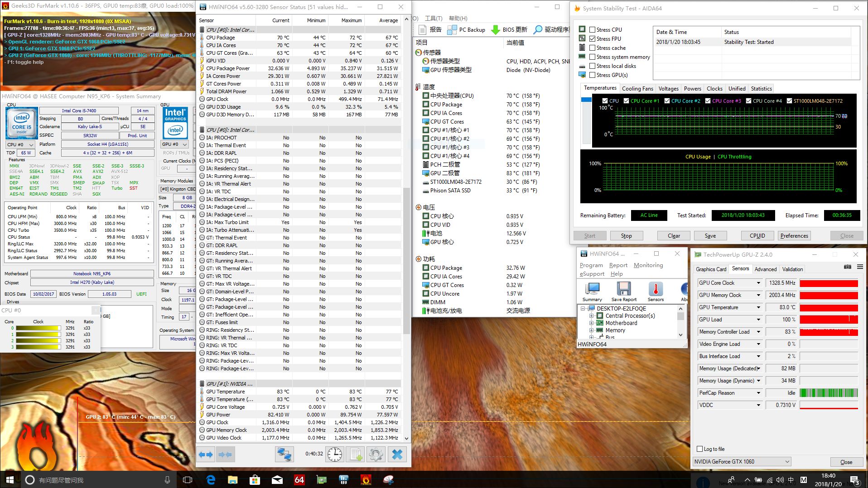
Task: Reset sensor min/max with the clock icon
Action: click(x=335, y=454)
